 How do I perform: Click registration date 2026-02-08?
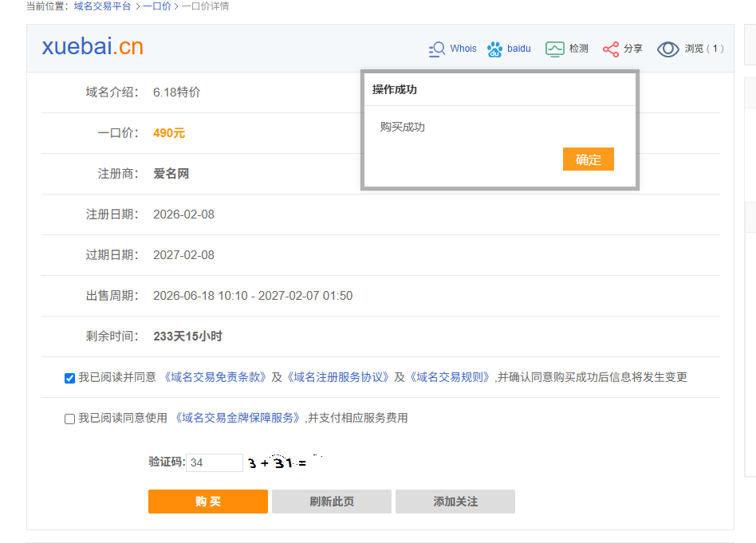(x=183, y=214)
